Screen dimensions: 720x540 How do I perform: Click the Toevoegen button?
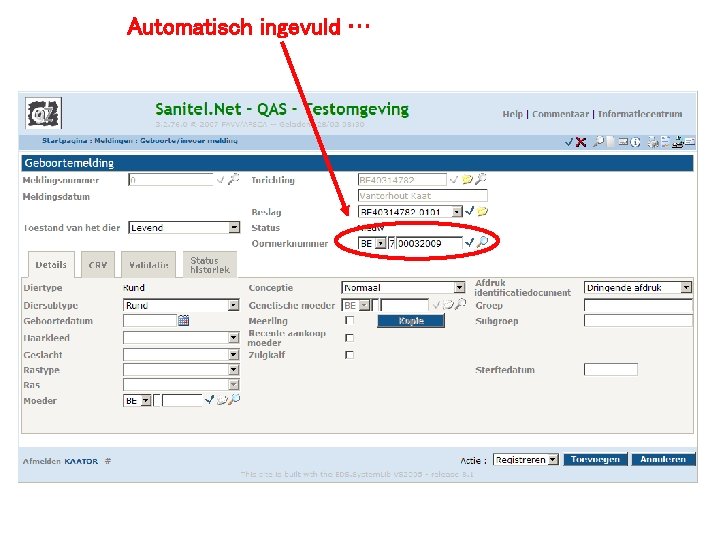coord(596,459)
